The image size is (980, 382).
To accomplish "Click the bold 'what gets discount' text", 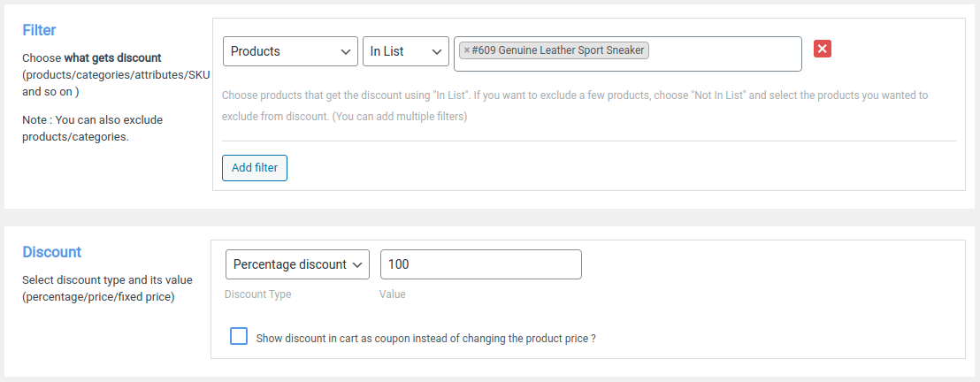I will click(x=112, y=58).
